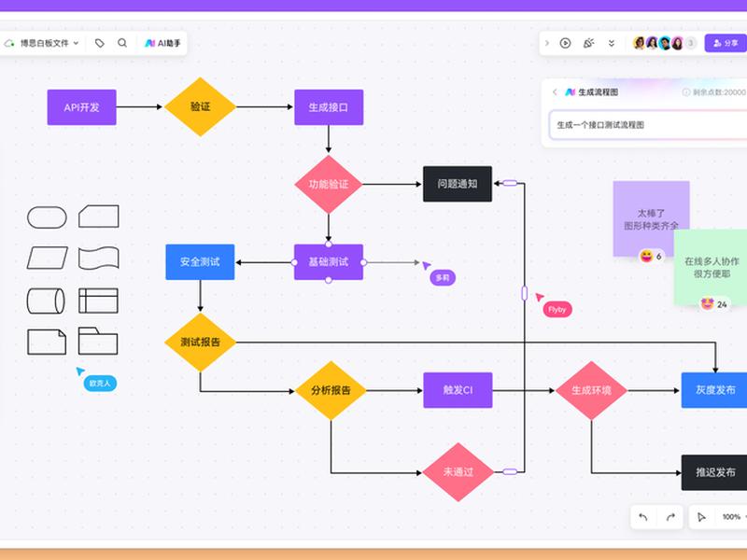Click the 分享 share button
The height and width of the screenshot is (560, 747).
(x=726, y=43)
